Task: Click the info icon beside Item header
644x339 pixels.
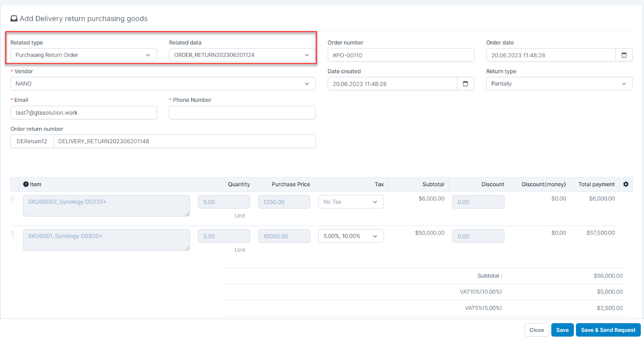Action: [26, 184]
